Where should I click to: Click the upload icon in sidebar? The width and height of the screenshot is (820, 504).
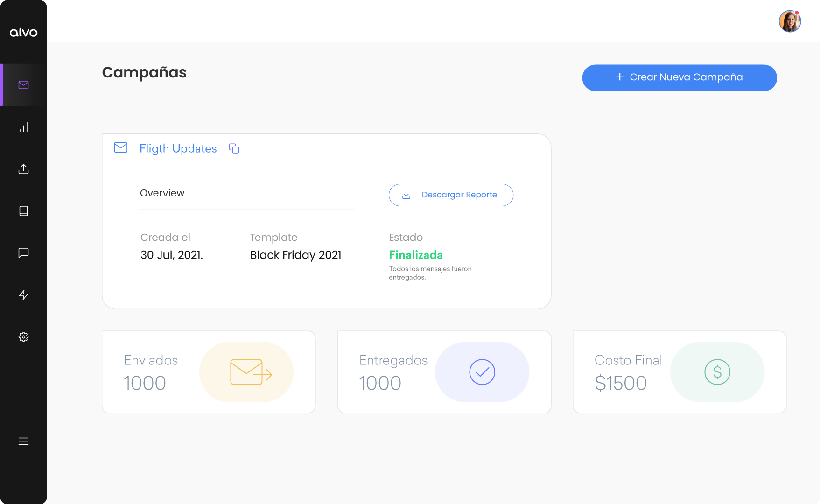[23, 169]
